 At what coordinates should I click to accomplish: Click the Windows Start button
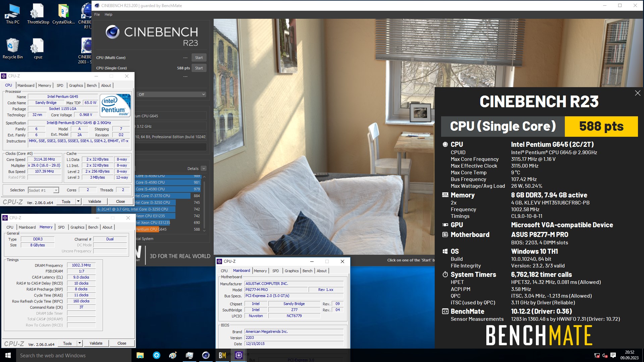click(8, 355)
